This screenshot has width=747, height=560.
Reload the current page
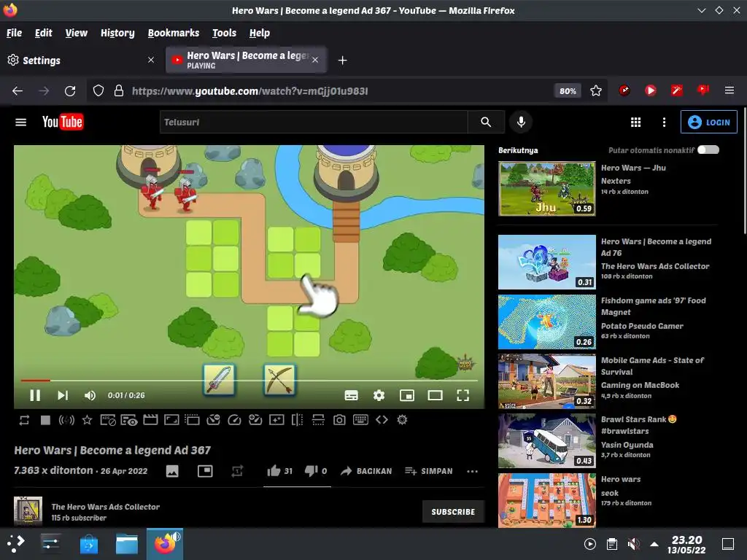click(70, 91)
